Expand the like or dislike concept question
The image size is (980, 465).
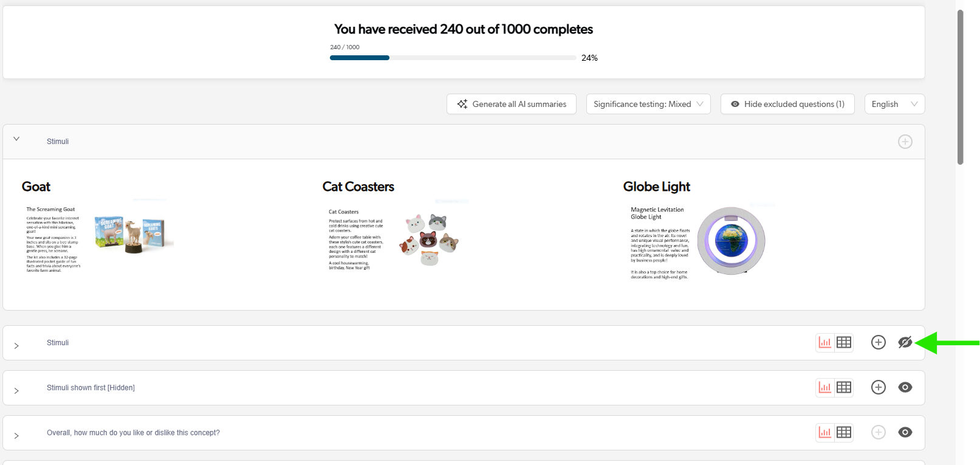(16, 436)
